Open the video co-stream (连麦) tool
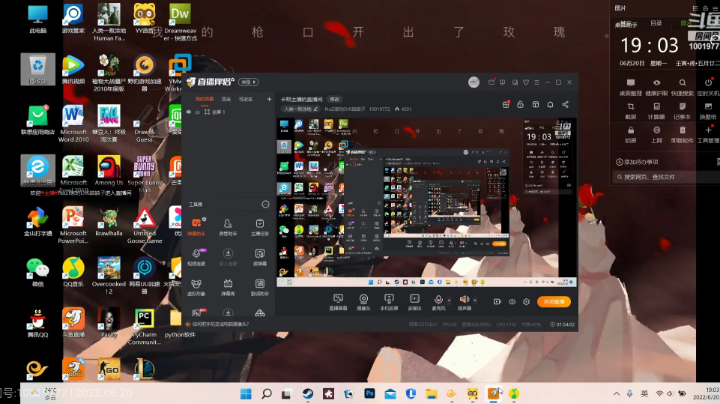Viewport: 720px width, 404px height. click(197, 257)
